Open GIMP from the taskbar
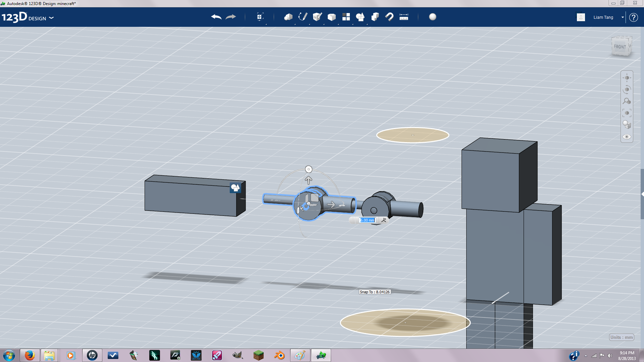The width and height of the screenshot is (644, 362). pyautogui.click(x=237, y=355)
